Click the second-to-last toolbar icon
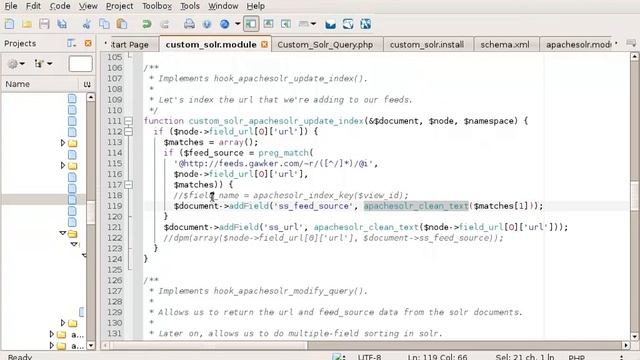Screen dimensions: 640x360 348,24
